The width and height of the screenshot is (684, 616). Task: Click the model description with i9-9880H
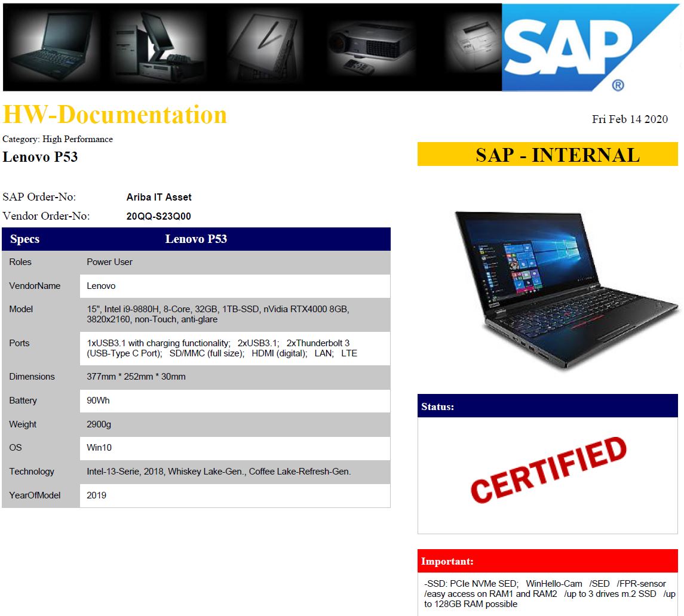click(x=217, y=315)
